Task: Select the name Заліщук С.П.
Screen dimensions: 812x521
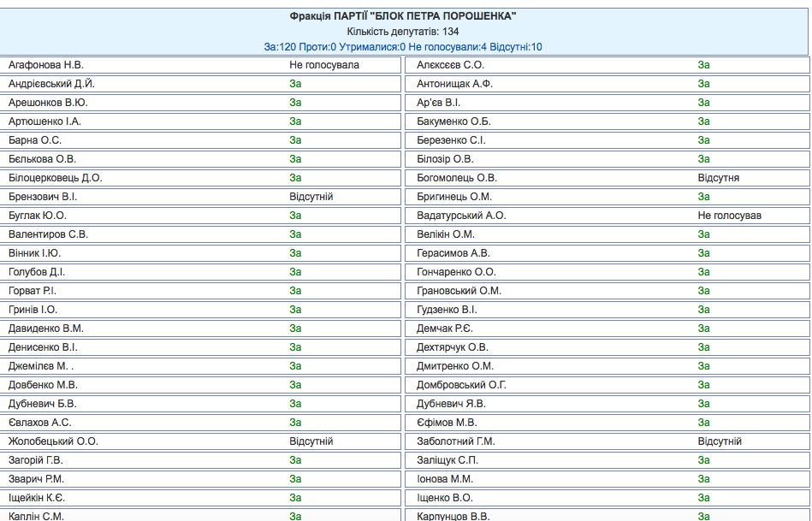Action: (447, 460)
